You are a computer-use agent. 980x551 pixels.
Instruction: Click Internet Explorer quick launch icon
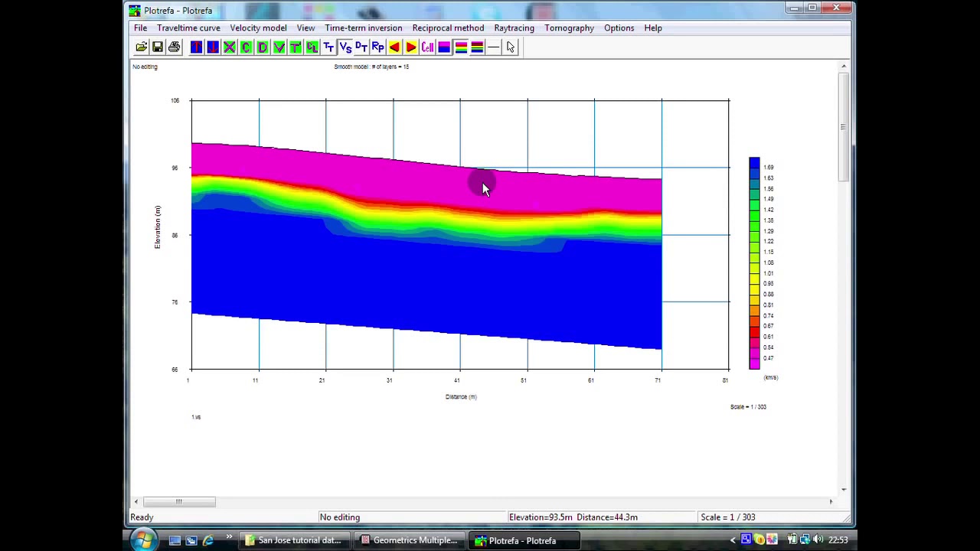pos(208,540)
